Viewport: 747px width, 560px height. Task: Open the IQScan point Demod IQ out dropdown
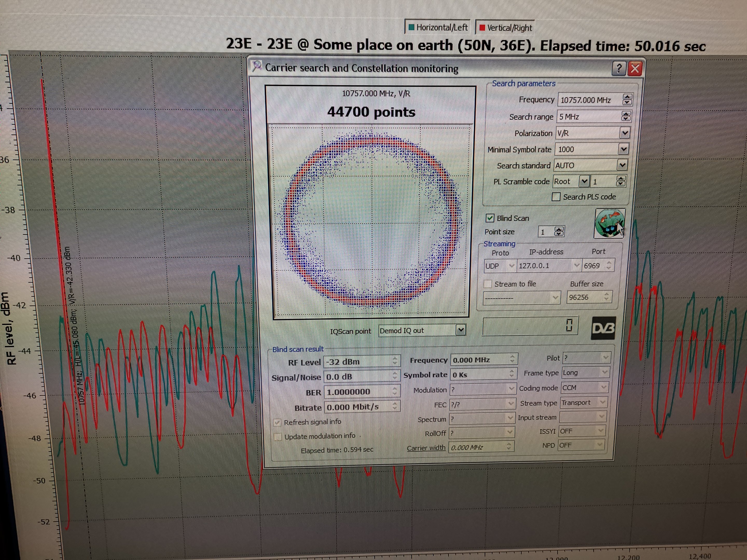(460, 330)
